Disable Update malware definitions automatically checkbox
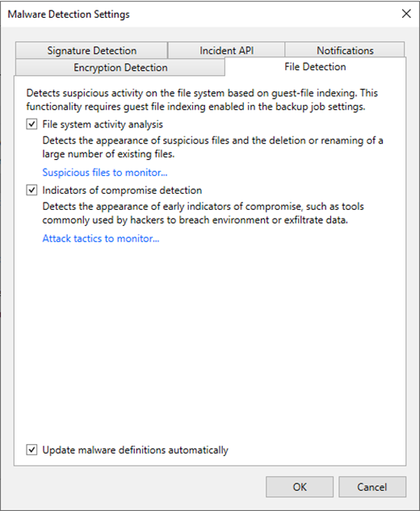Viewport: 420px width, 511px height. (31, 450)
